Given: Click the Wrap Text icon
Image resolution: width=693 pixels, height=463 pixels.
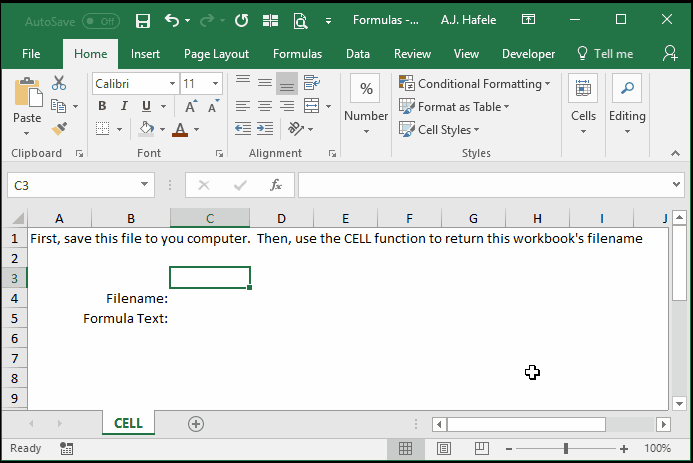Looking at the screenshot, I should (312, 82).
